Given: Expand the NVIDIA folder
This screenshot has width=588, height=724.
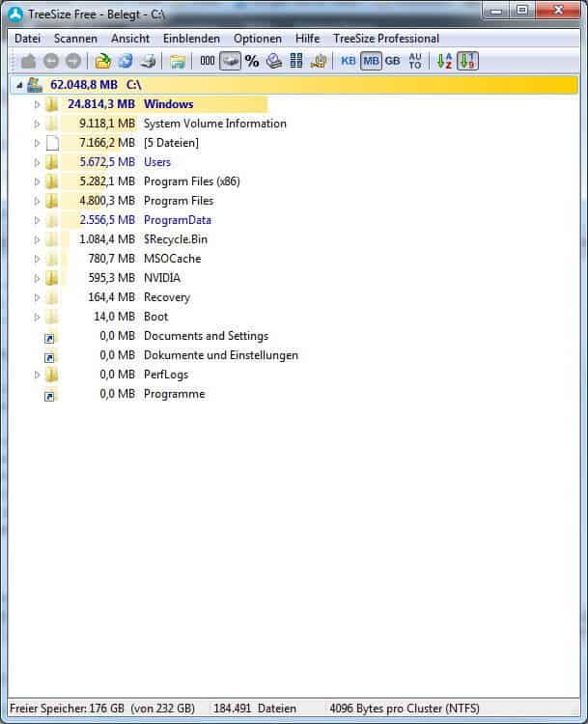Looking at the screenshot, I should [37, 278].
